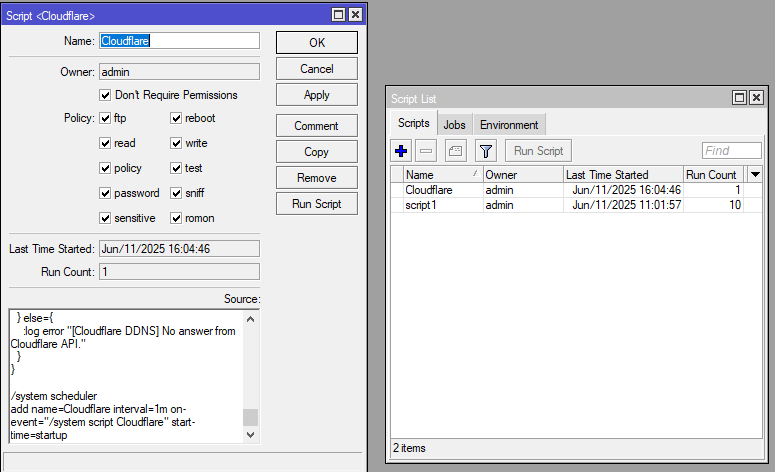Toggle the write policy checkbox
Viewport: 775px width, 472px height.
coord(176,143)
